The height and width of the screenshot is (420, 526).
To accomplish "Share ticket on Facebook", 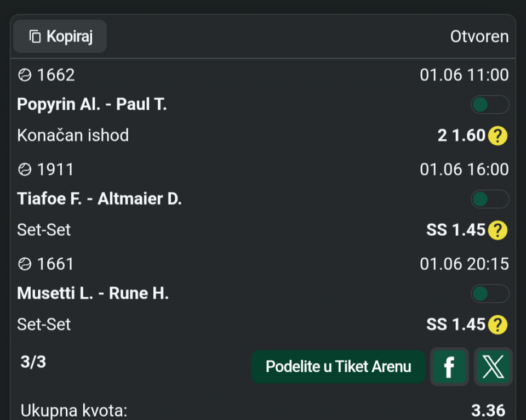I will point(449,367).
